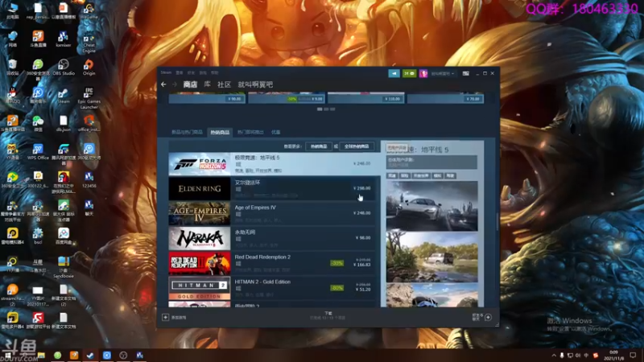
Task: Click 热销商品 see more button
Action: pyautogui.click(x=319, y=146)
